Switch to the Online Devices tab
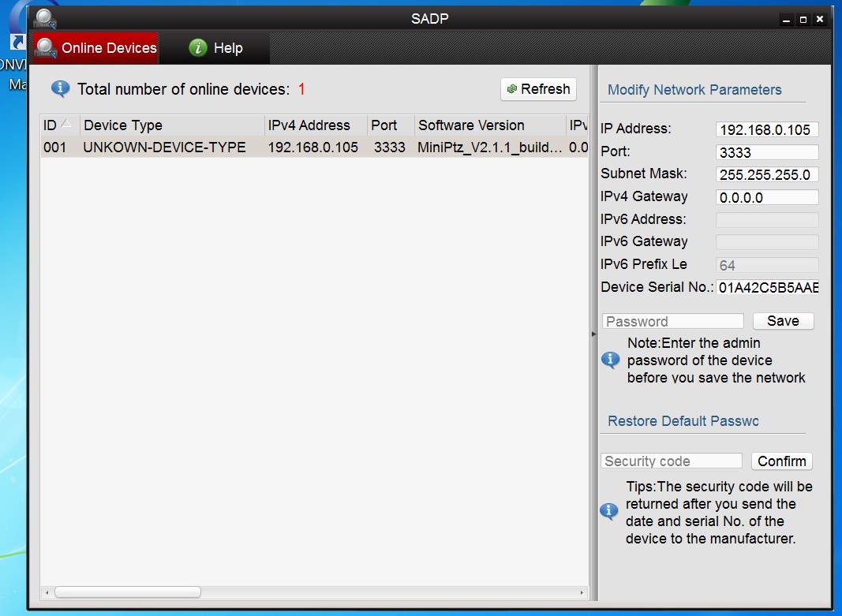 [x=95, y=48]
